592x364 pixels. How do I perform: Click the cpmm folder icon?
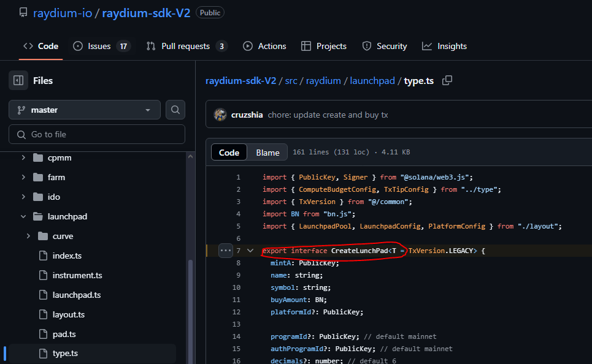[x=38, y=157]
